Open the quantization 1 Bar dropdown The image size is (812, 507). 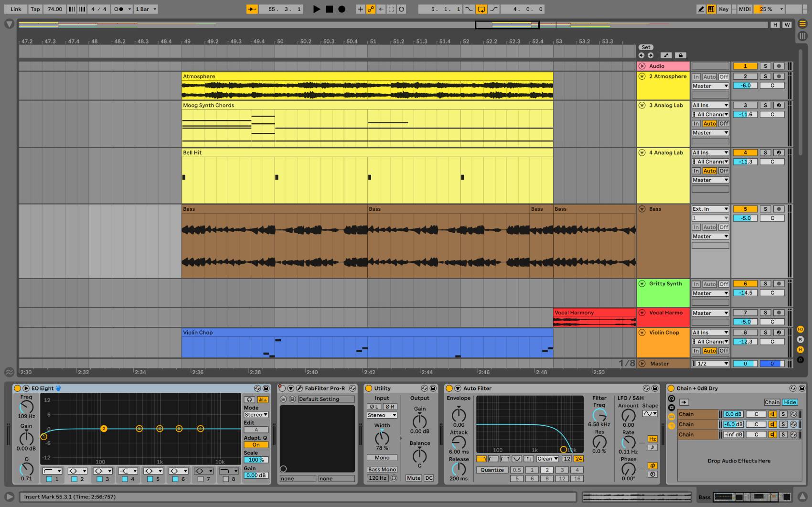[146, 9]
